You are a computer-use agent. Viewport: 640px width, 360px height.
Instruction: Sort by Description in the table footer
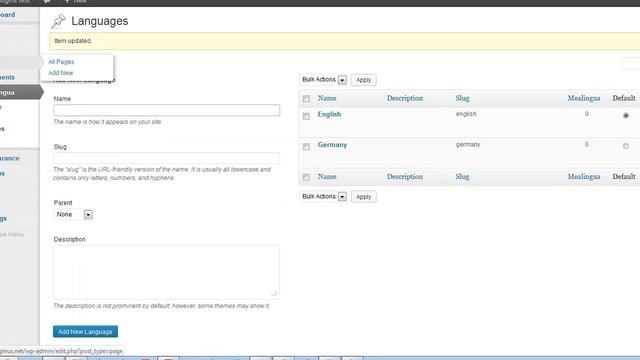coord(405,177)
